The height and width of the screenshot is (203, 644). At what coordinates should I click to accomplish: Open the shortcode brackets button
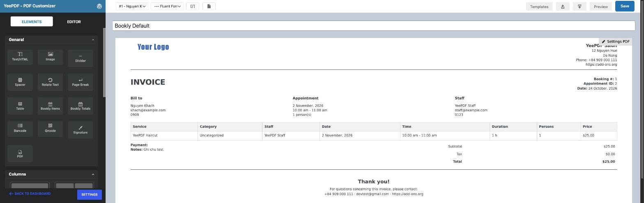pyautogui.click(x=193, y=6)
